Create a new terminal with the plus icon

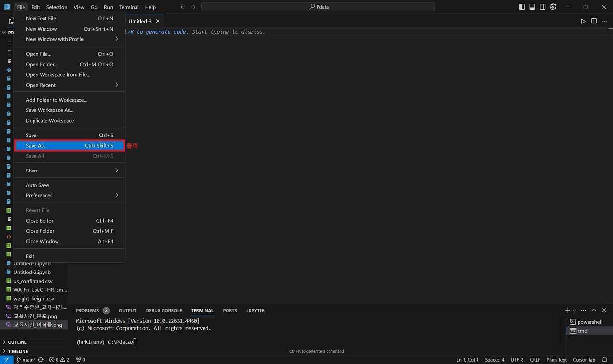click(567, 310)
